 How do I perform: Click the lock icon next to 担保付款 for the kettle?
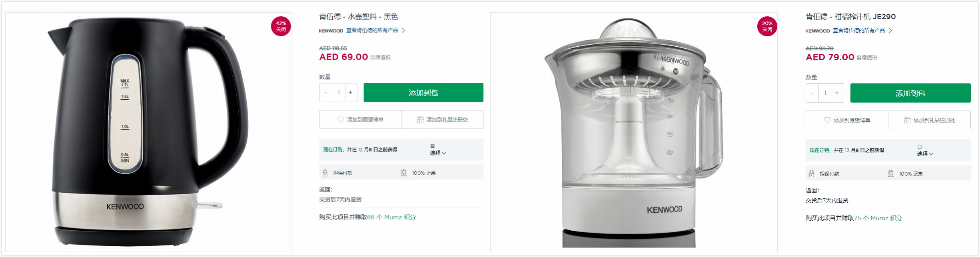coord(325,172)
